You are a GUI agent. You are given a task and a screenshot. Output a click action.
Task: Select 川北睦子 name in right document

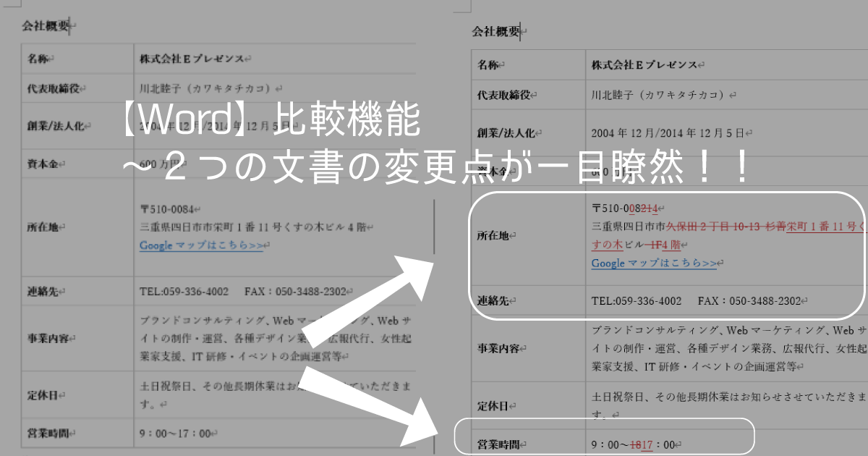coord(660,95)
